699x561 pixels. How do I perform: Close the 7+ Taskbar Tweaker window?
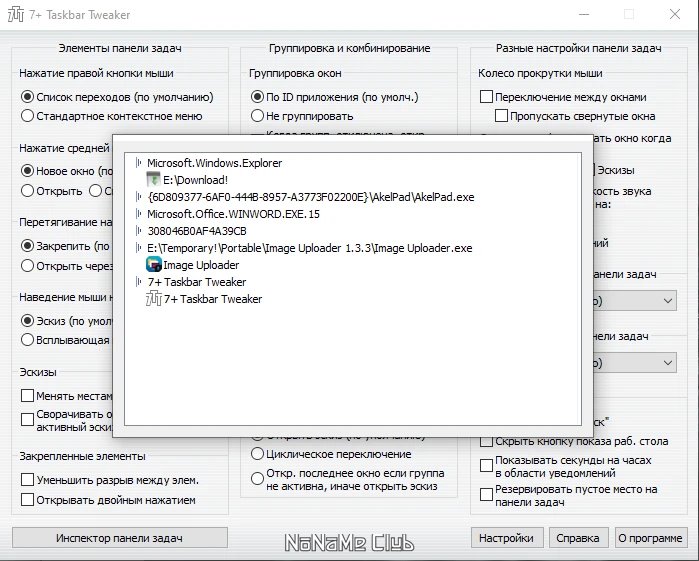(x=674, y=14)
